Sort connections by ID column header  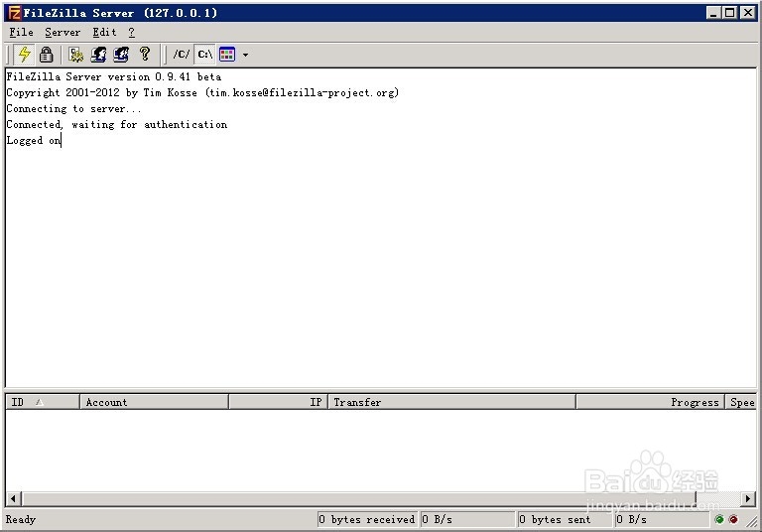pos(43,402)
